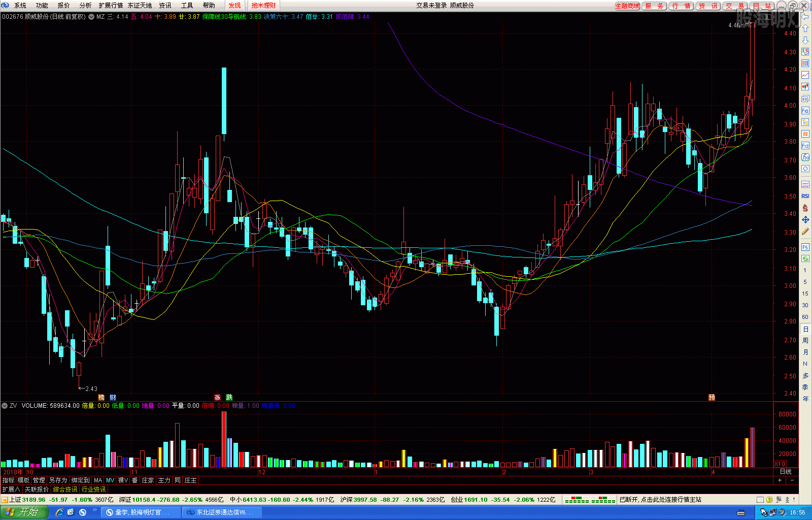
Task: Click the red dollar sign icon
Action: (805, 208)
